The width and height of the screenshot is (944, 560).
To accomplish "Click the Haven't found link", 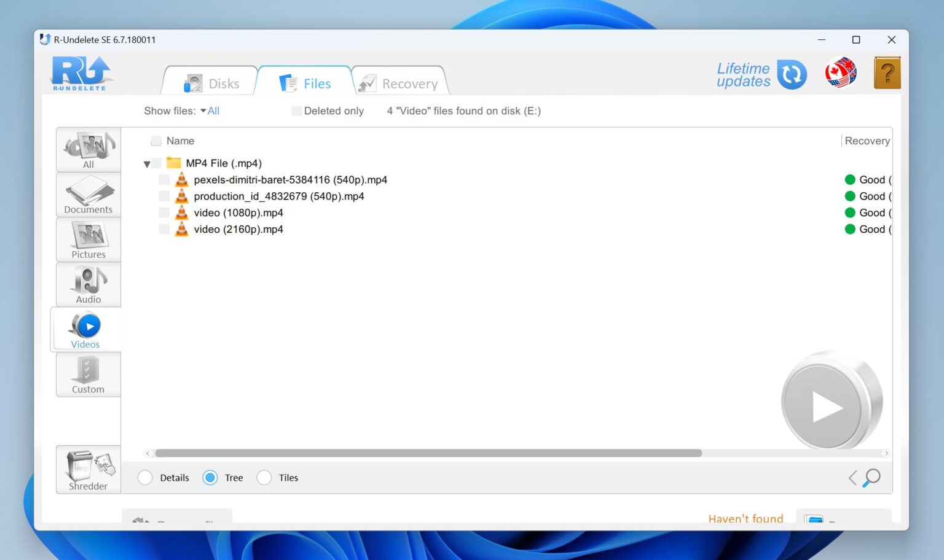I will (x=745, y=519).
